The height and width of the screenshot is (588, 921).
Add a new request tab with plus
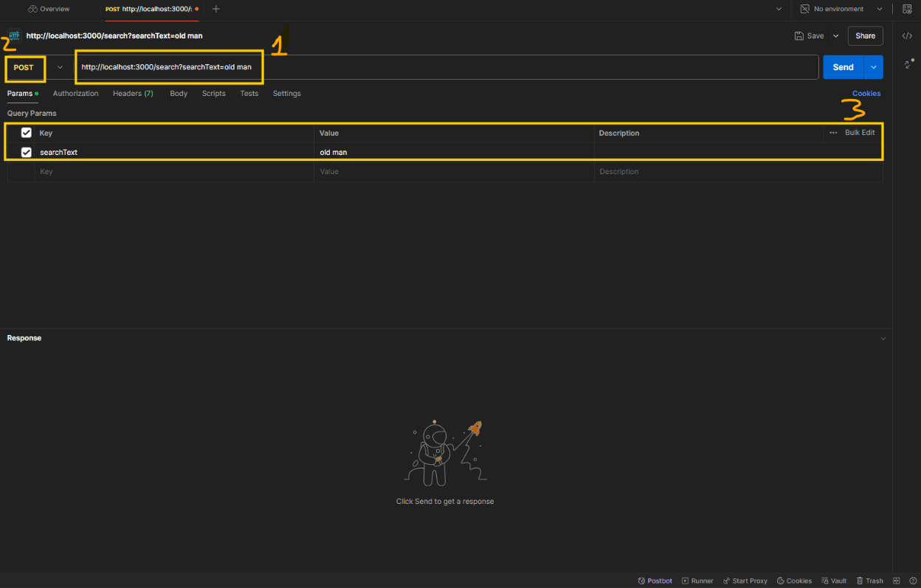coord(215,9)
